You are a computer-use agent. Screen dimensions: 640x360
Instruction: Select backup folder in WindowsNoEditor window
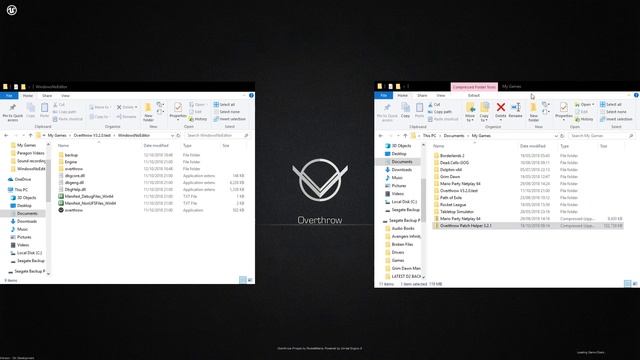tap(71, 155)
